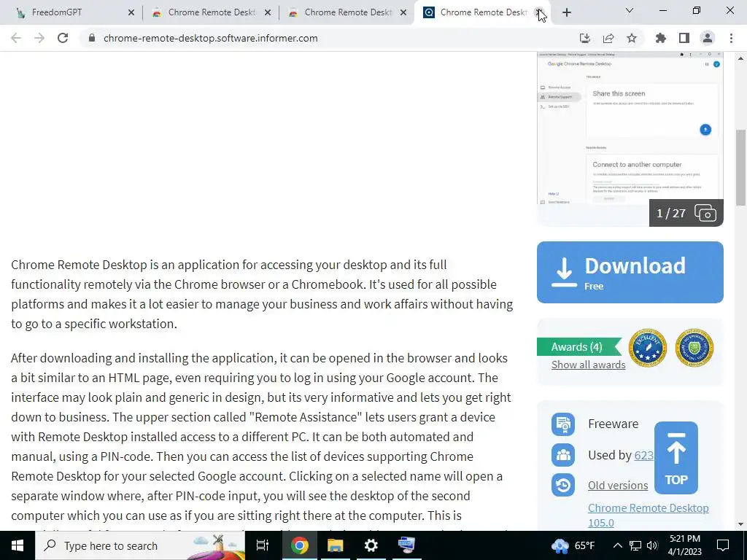Close the active Software Informer tab
This screenshot has height=560, width=747.
pyautogui.click(x=539, y=12)
